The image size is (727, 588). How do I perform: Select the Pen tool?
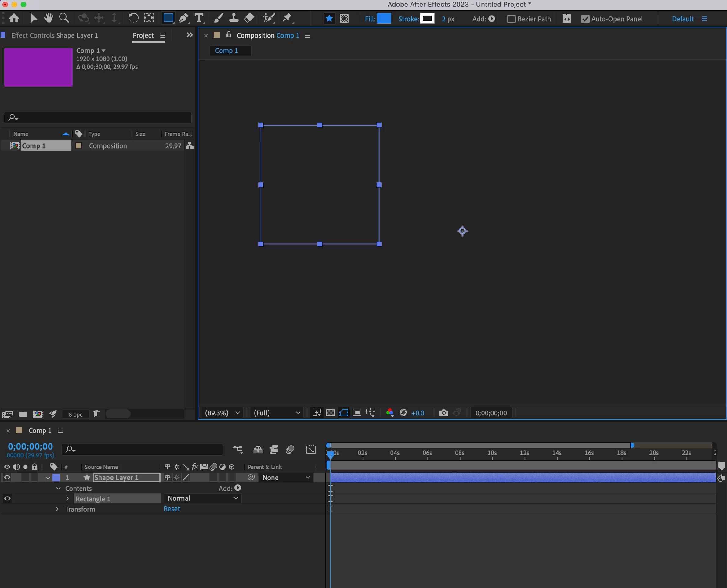(x=183, y=18)
